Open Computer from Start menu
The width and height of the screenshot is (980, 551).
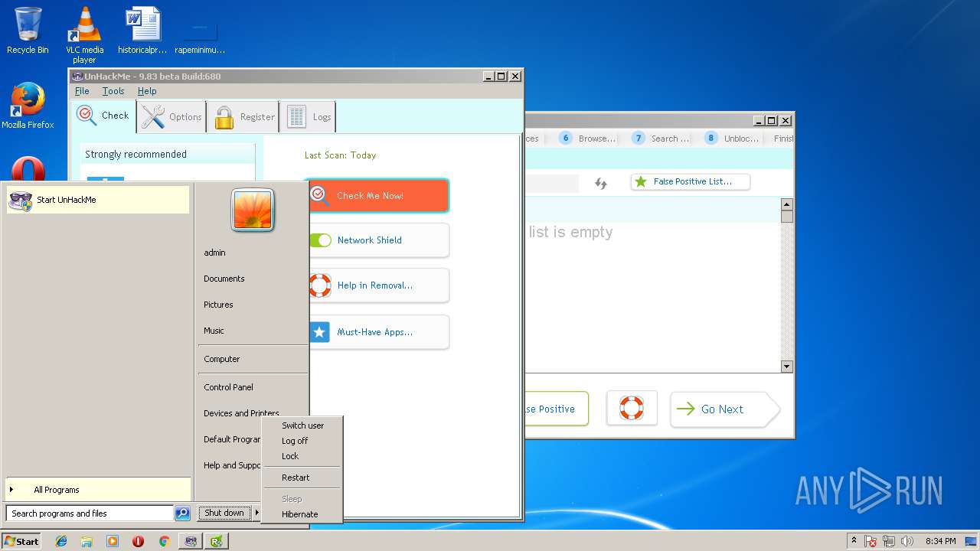(222, 359)
